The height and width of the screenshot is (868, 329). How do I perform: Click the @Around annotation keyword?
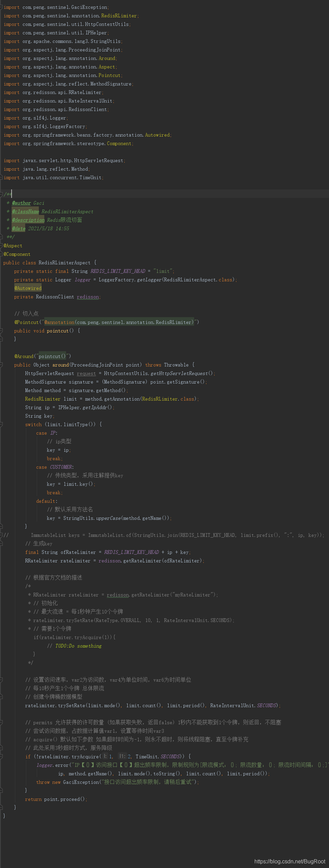pos(24,356)
